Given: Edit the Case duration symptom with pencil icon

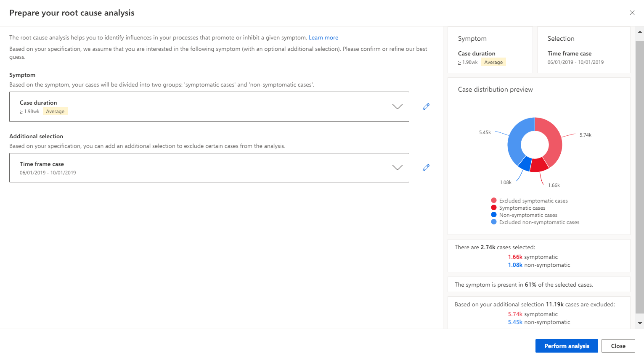Looking at the screenshot, I should 426,107.
